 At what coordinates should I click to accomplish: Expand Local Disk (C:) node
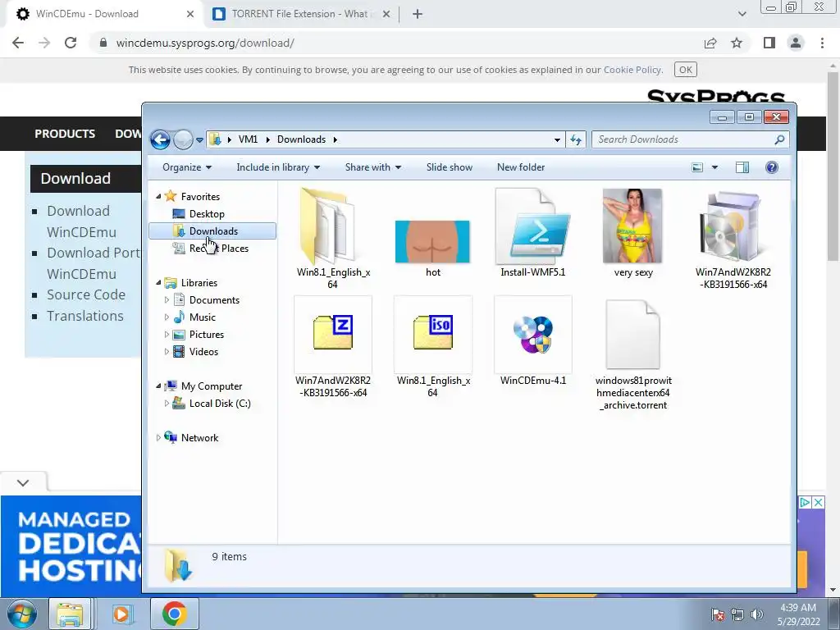tap(167, 404)
